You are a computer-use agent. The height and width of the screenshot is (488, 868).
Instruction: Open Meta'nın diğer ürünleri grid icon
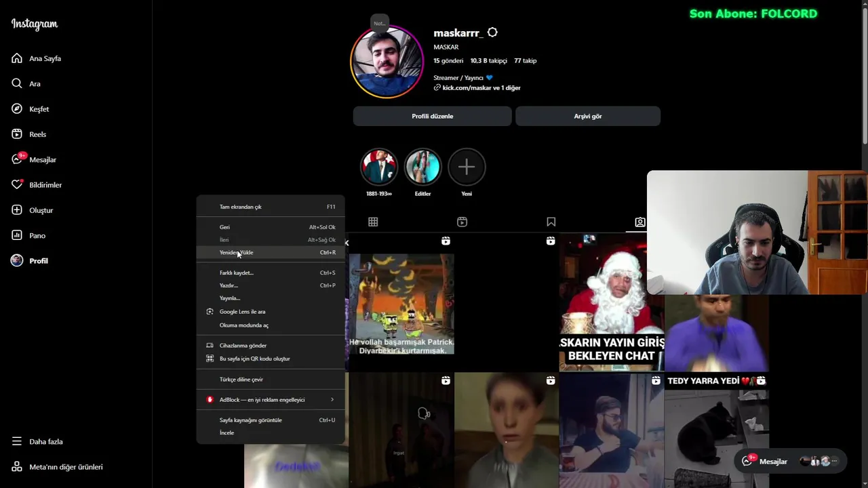17,467
